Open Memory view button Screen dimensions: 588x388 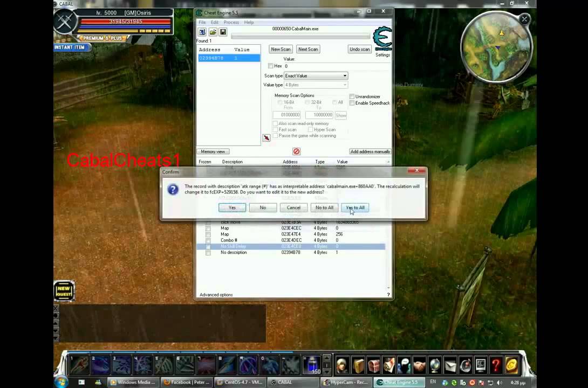[x=213, y=151]
